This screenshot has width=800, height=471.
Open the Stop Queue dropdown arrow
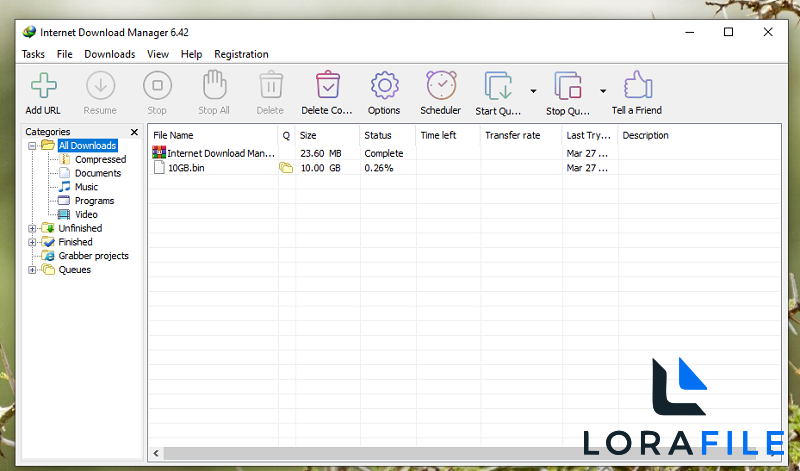pos(603,91)
